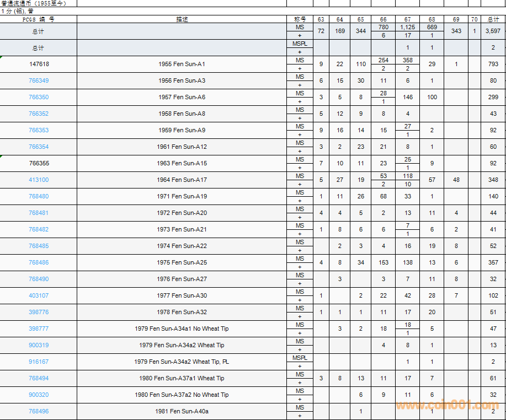The image size is (506, 420).
Task: Click the 1979 Fen Sun-A34a1 No Wheat Tip row
Action: pos(182,329)
